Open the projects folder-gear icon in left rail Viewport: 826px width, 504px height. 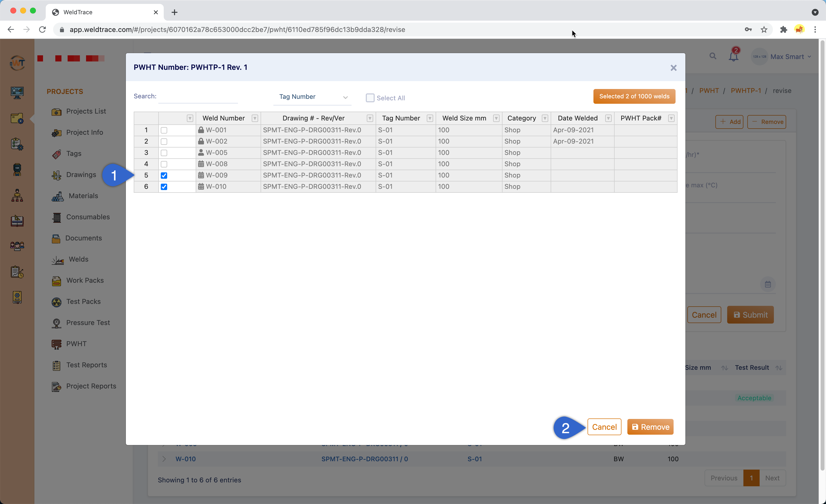pyautogui.click(x=17, y=118)
